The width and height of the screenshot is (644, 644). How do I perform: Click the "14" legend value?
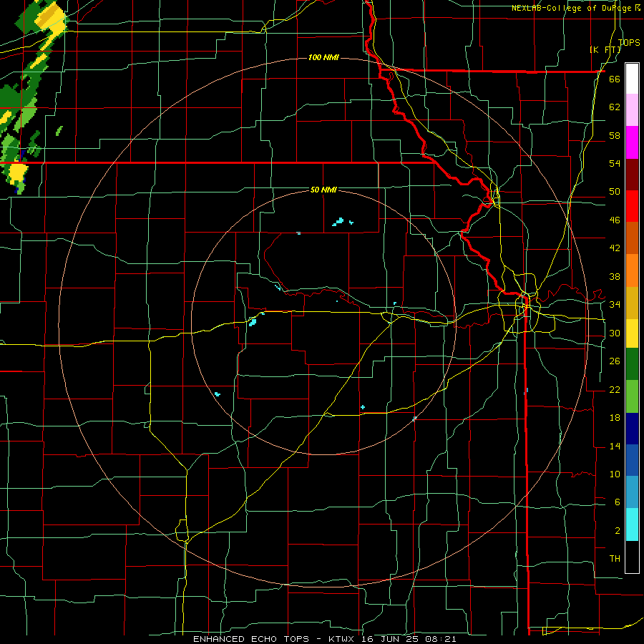(615, 446)
